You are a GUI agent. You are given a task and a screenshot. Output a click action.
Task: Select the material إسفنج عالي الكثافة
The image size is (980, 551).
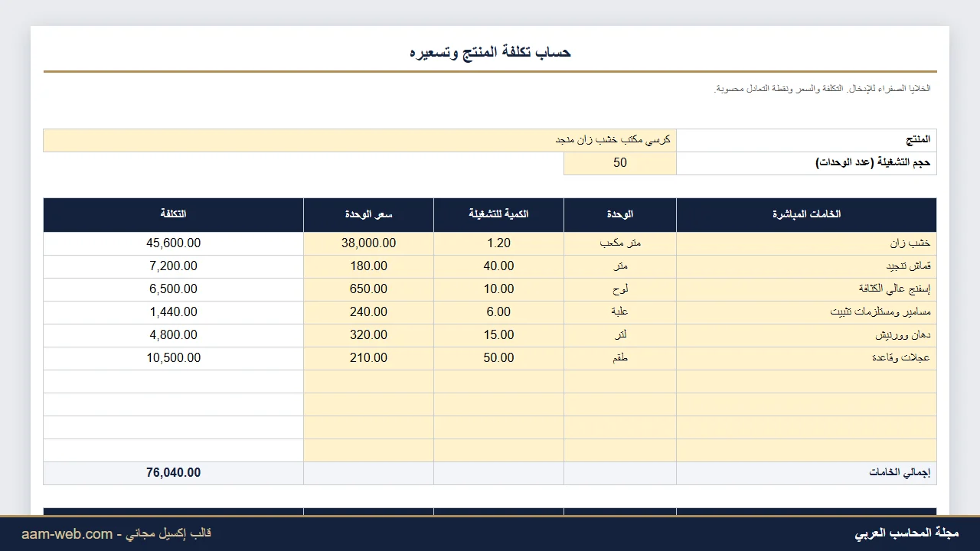click(806, 289)
